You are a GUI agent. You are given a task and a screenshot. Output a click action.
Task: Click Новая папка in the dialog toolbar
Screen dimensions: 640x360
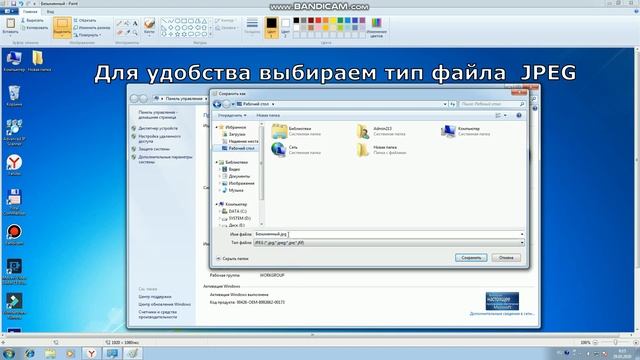[x=268, y=116]
